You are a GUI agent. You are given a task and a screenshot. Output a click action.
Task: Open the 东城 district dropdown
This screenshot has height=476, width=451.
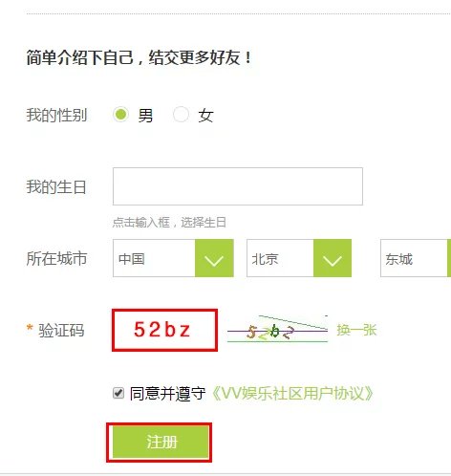coord(416,258)
